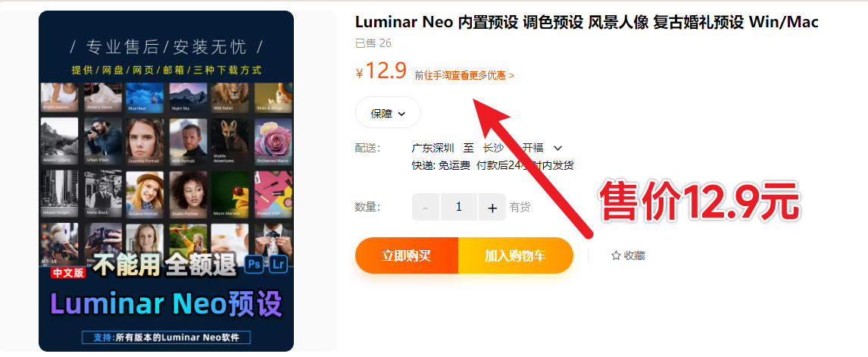Click the Ps Photoshop badge icon

click(x=255, y=265)
